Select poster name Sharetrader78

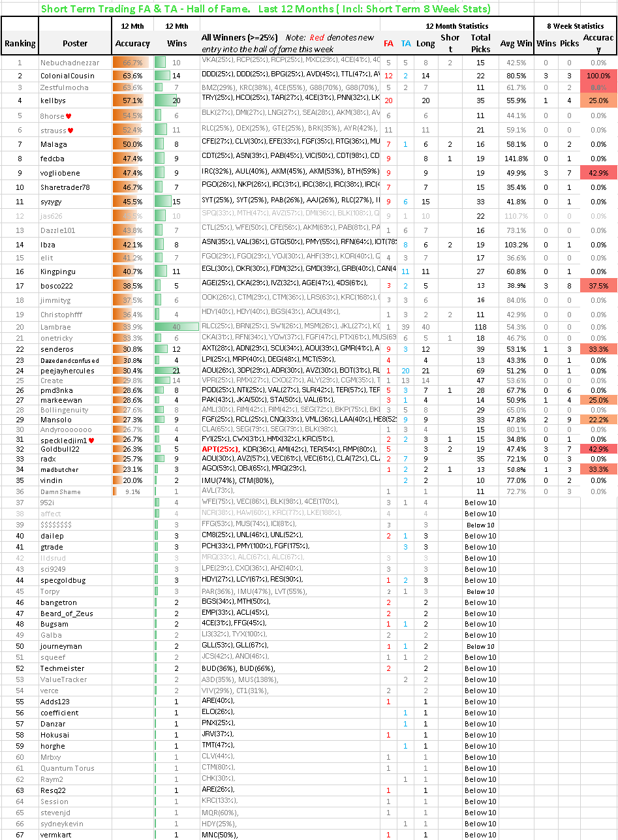click(x=65, y=187)
